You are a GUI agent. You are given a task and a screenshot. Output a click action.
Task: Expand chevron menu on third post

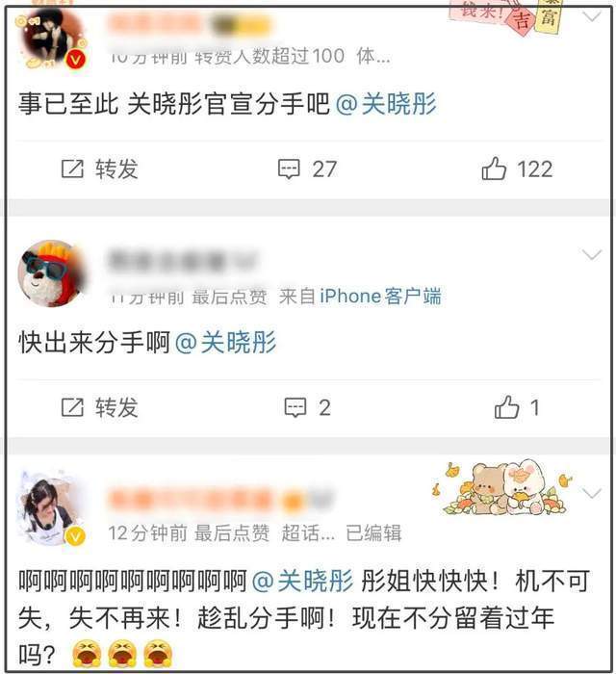[x=592, y=493]
